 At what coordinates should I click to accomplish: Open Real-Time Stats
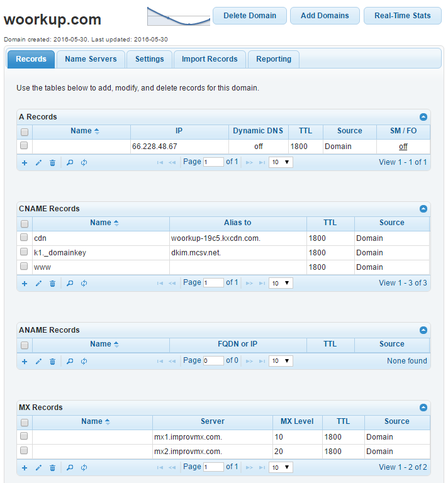pyautogui.click(x=403, y=16)
